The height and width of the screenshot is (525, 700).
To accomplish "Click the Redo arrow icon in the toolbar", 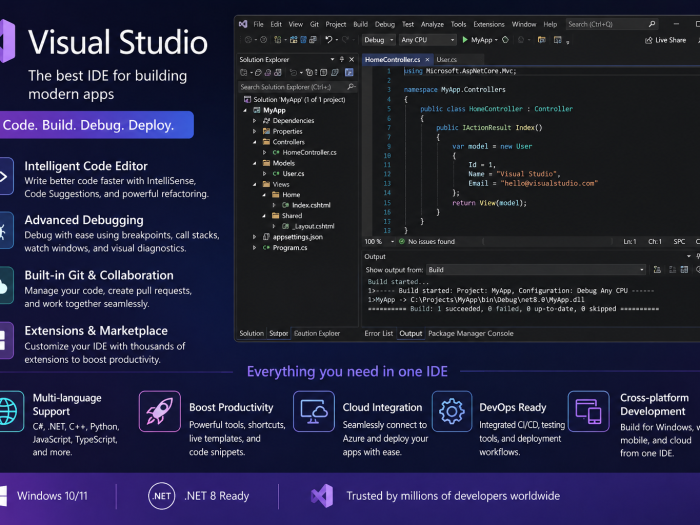I will (345, 40).
